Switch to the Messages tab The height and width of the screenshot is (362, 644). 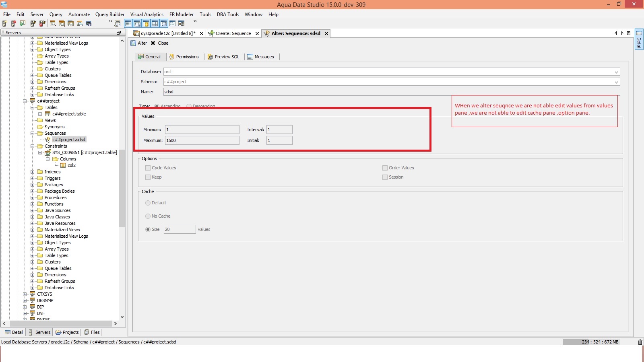pyautogui.click(x=261, y=57)
